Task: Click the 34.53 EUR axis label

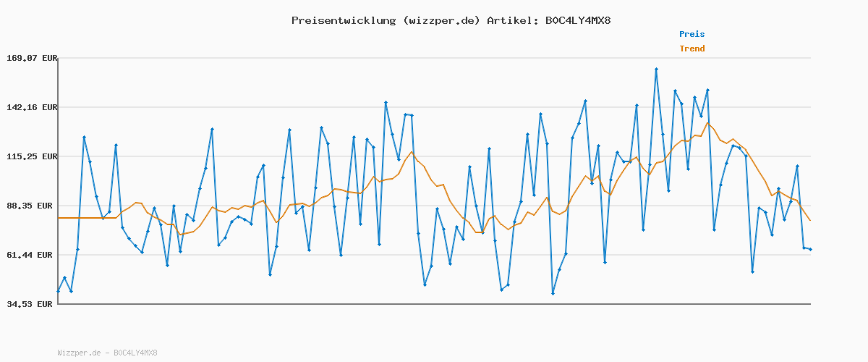Action: point(30,304)
